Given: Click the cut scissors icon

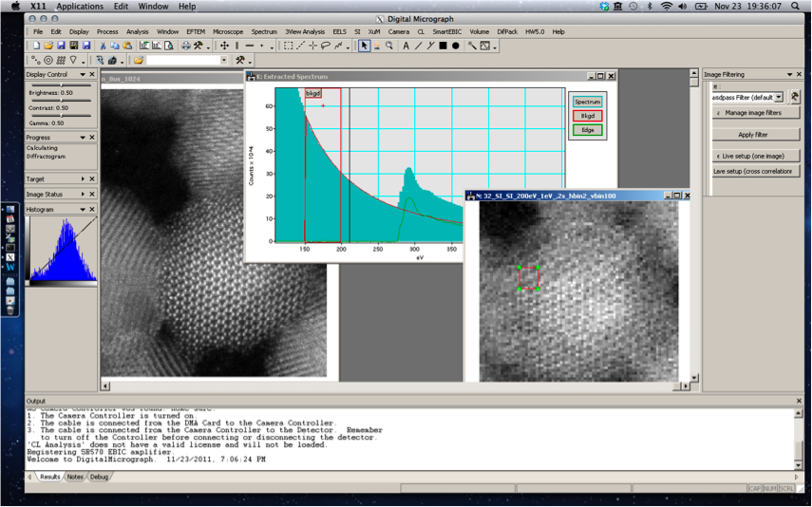Looking at the screenshot, I should [x=103, y=47].
